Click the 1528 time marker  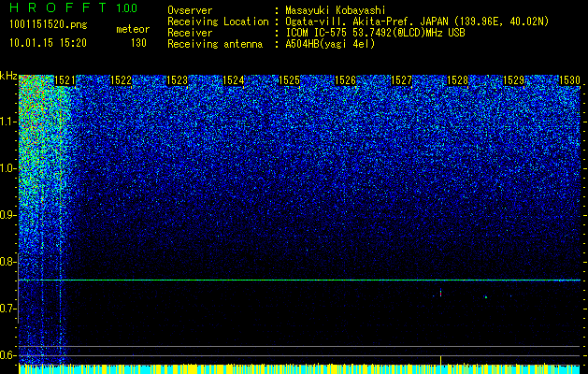click(x=457, y=80)
